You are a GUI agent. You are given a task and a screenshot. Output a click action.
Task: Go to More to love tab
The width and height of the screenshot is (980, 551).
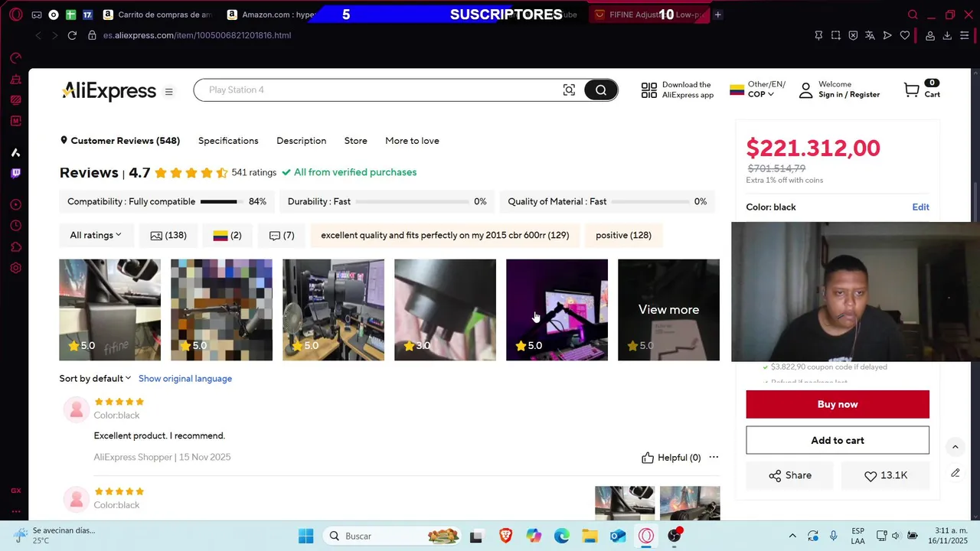point(412,141)
